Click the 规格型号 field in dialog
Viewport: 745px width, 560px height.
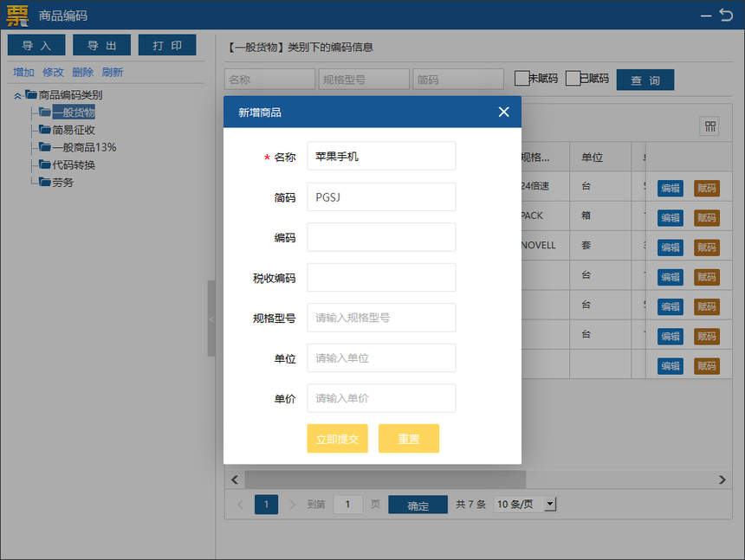[x=381, y=318]
